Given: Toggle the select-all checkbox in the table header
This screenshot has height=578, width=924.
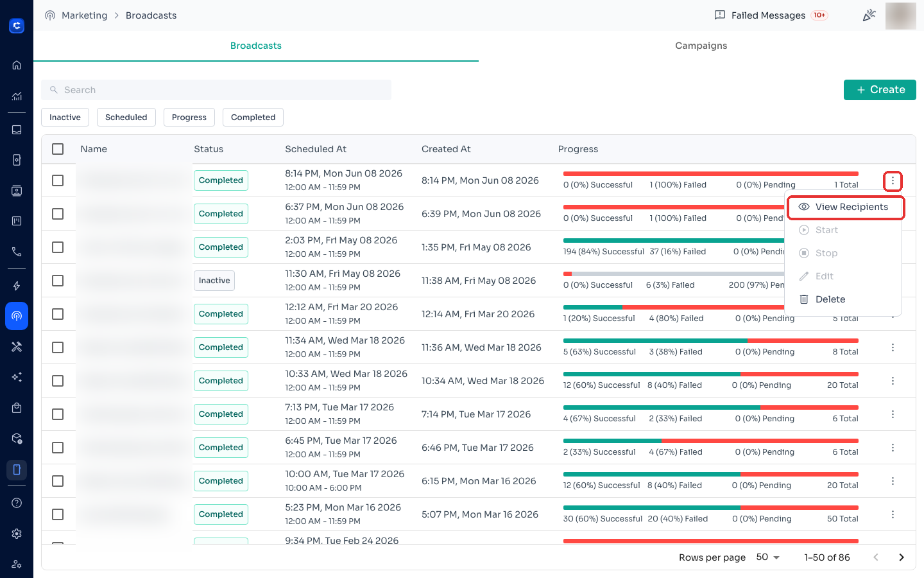Looking at the screenshot, I should pyautogui.click(x=58, y=149).
